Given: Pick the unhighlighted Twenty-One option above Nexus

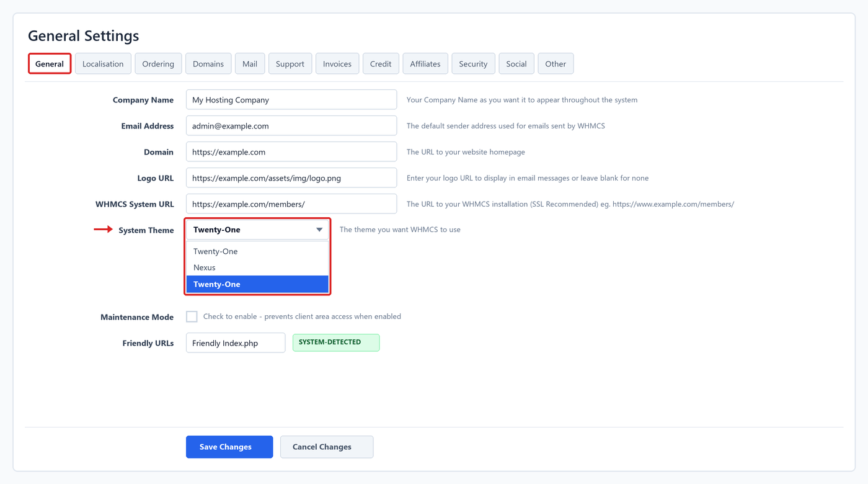Looking at the screenshot, I should [x=257, y=251].
